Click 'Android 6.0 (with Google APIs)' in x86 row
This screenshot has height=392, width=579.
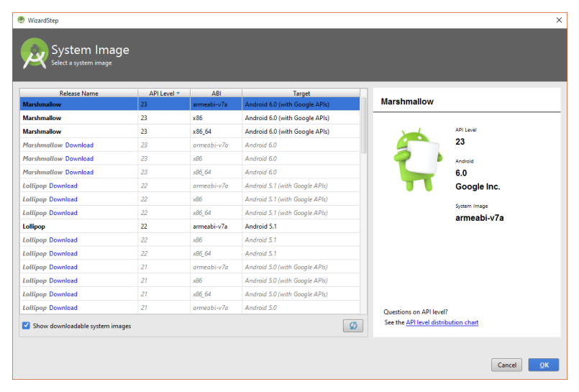(287, 118)
